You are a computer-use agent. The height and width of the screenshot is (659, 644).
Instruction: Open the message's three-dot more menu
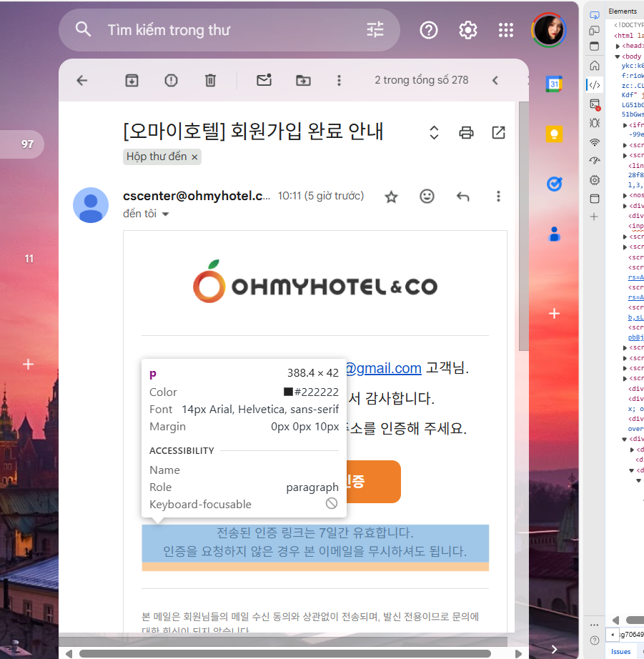pyautogui.click(x=499, y=197)
